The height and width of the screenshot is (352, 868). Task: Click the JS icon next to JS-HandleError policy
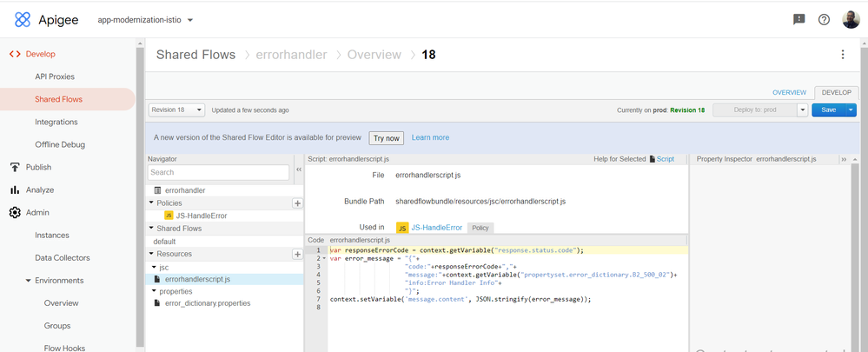[x=169, y=216]
